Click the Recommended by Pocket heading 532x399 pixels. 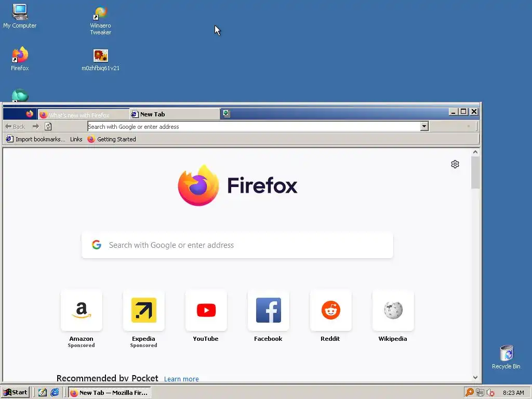tap(107, 378)
